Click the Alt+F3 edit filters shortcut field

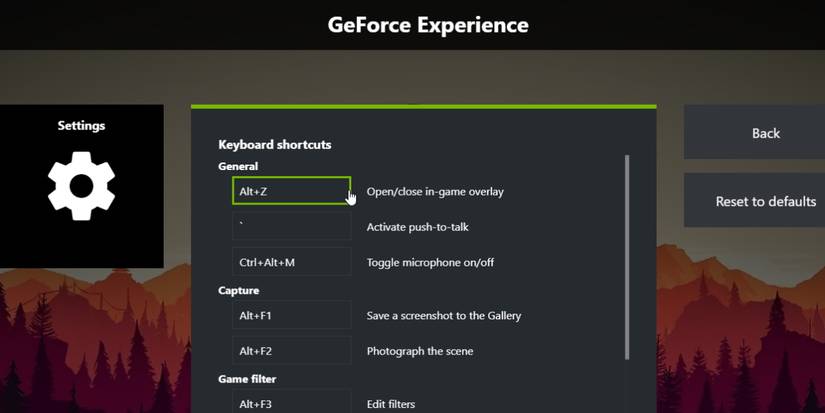point(291,403)
